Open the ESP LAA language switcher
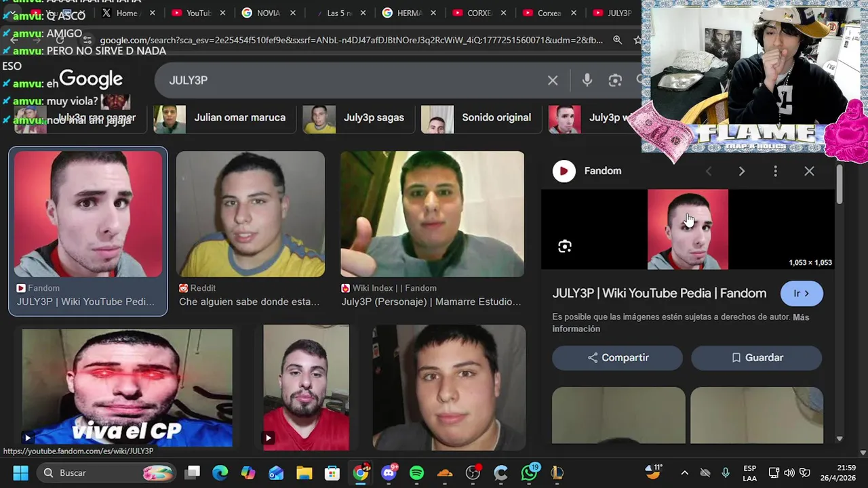The width and height of the screenshot is (868, 488). click(x=749, y=473)
